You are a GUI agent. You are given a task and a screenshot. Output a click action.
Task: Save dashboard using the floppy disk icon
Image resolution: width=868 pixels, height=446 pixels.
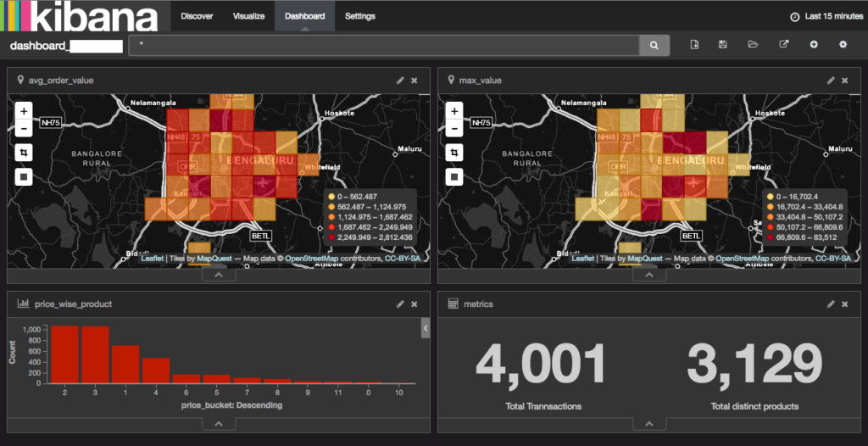[723, 44]
